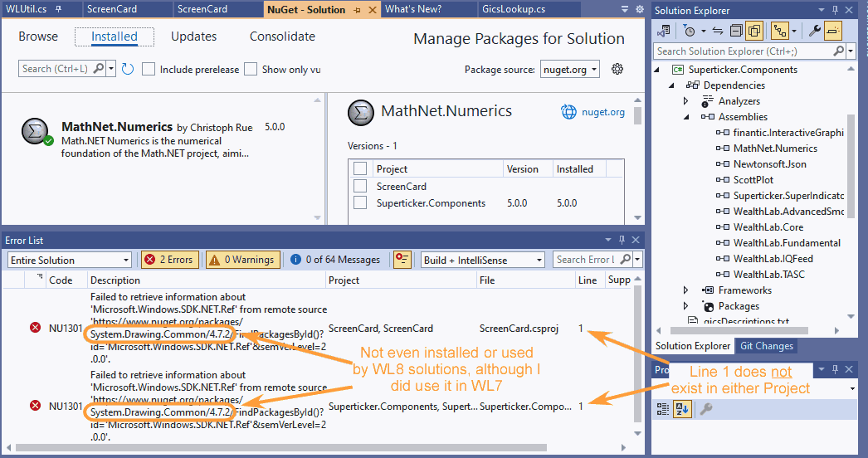Viewport: 868px width, 458px height.
Task: Open Properties wrench in Solution Explorer
Action: [x=814, y=31]
